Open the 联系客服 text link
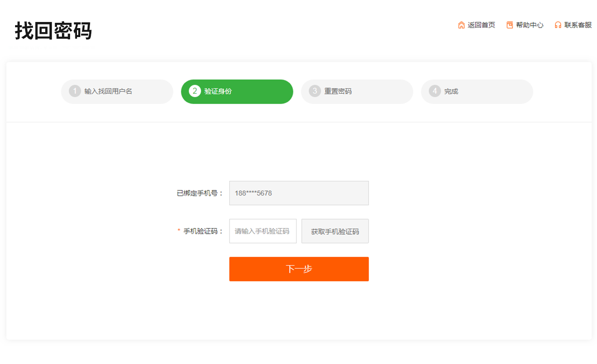 (578, 25)
